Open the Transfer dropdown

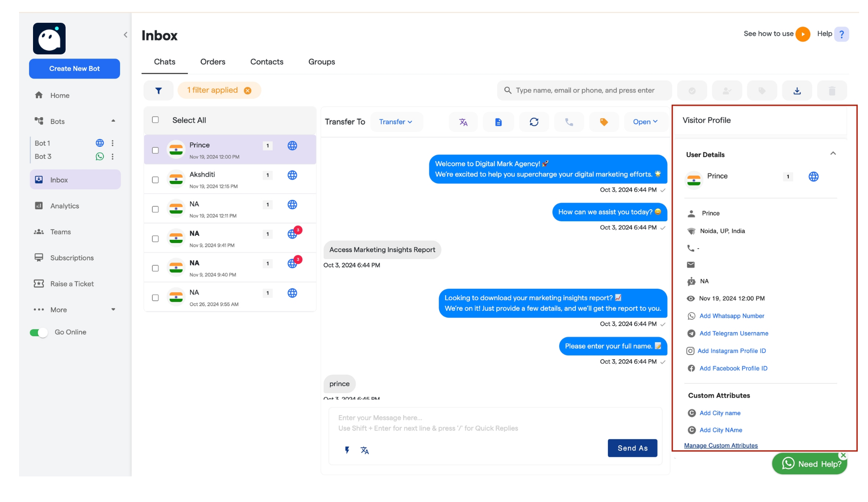pyautogui.click(x=396, y=122)
